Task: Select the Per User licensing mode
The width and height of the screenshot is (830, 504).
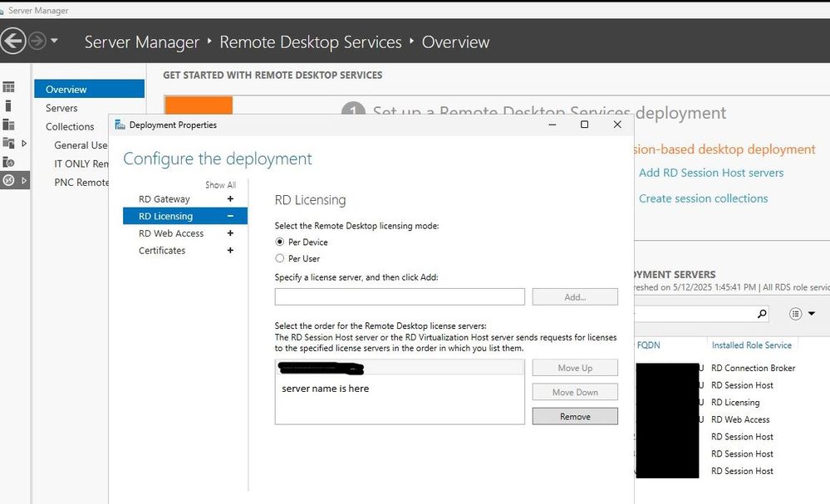Action: click(x=279, y=258)
